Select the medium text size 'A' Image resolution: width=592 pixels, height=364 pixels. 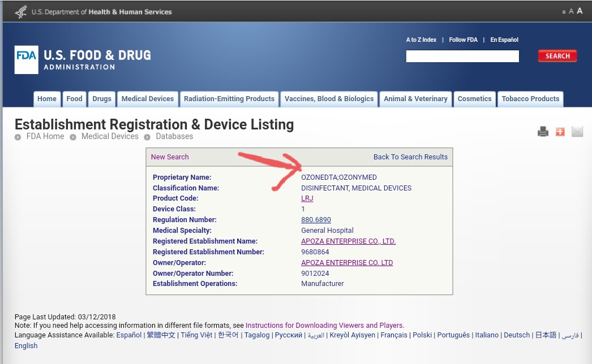571,11
